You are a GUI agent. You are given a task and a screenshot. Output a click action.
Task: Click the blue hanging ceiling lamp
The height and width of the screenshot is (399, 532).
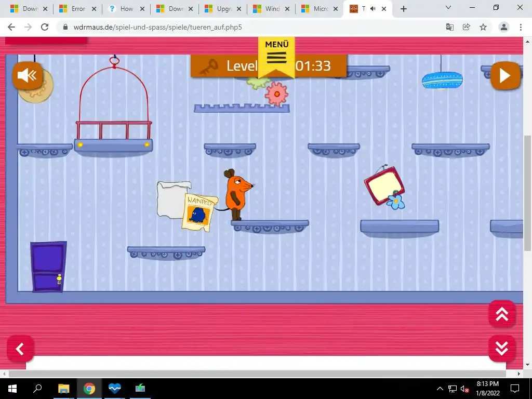pos(442,81)
